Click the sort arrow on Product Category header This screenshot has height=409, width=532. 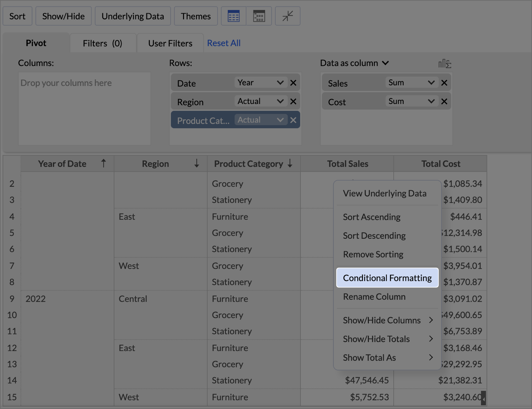[290, 163]
